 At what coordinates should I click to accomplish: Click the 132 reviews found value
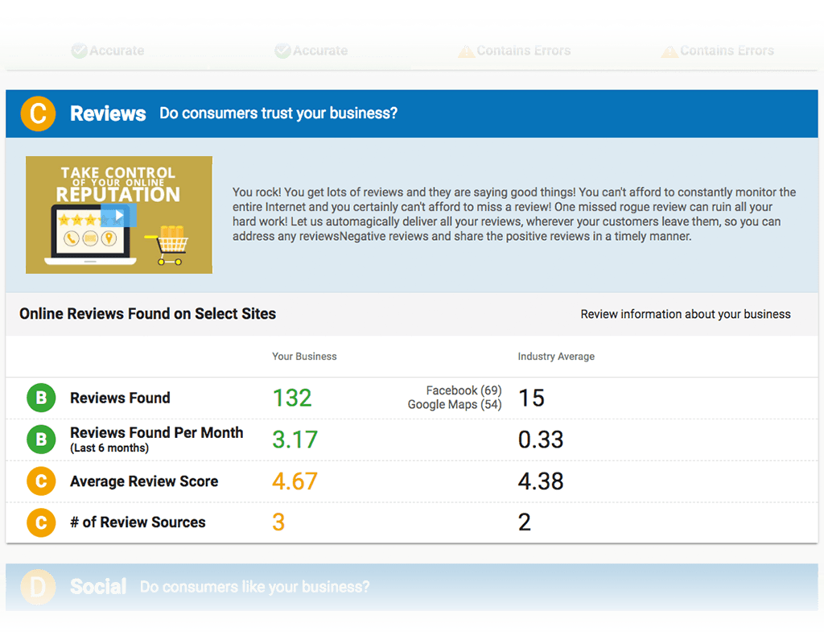click(x=291, y=398)
